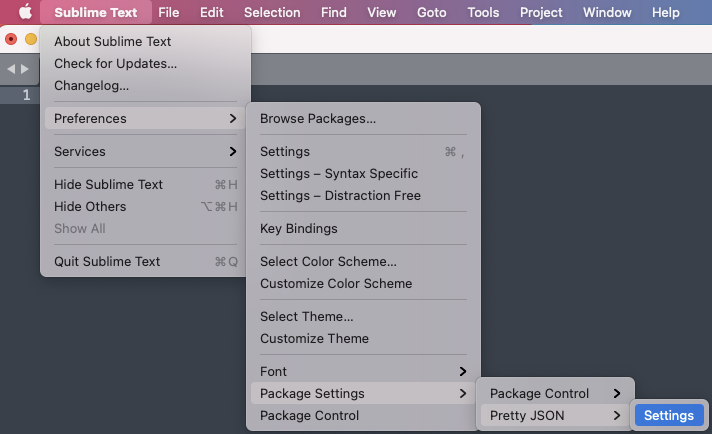Choose Select Theme...
This screenshot has width=712, height=434.
[x=363, y=316]
